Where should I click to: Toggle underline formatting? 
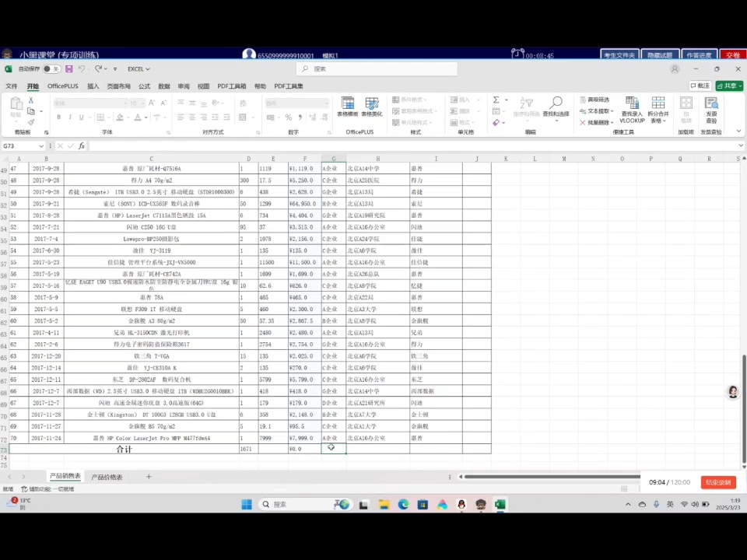pos(80,117)
